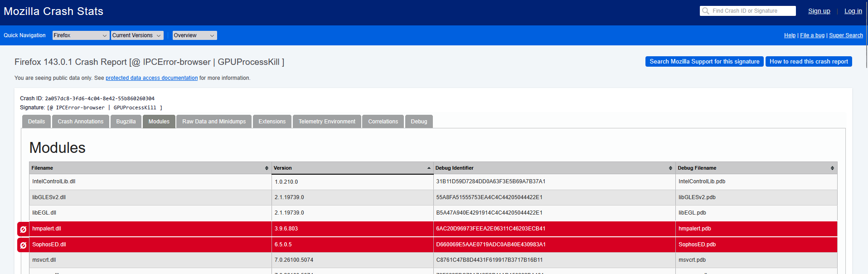Viewport: 868px width, 274px height.
Task: Open Raw Data and Minidumps tab
Action: (x=214, y=122)
